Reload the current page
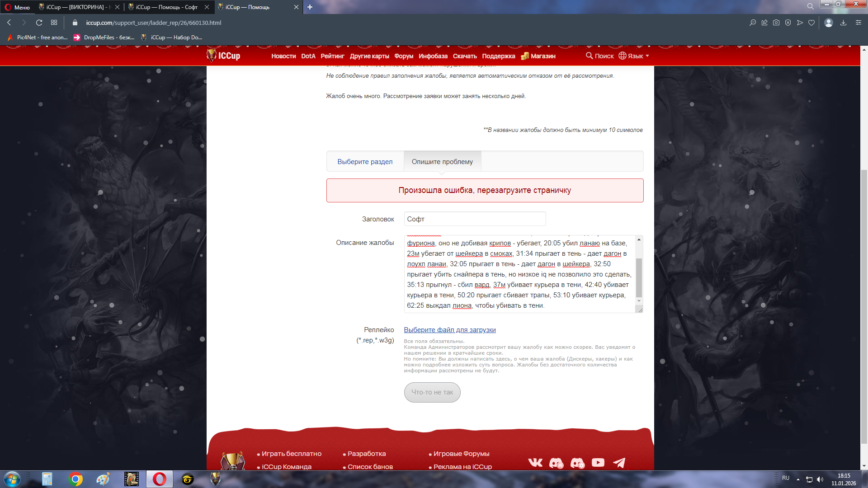868x488 pixels. point(39,23)
